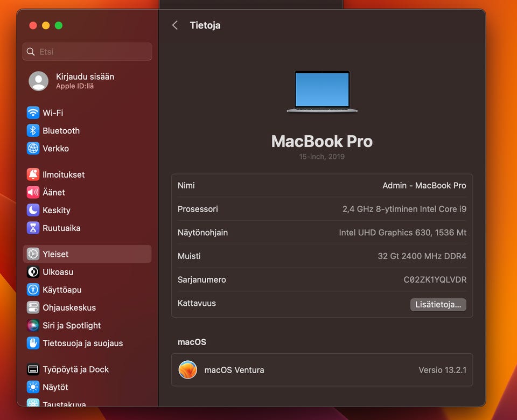
Task: Focus the Etsi search field
Action: (87, 52)
